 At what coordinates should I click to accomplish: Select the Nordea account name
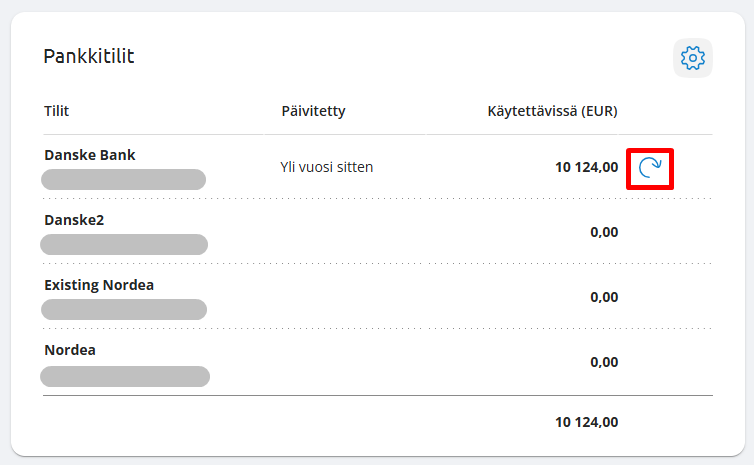[x=70, y=350]
